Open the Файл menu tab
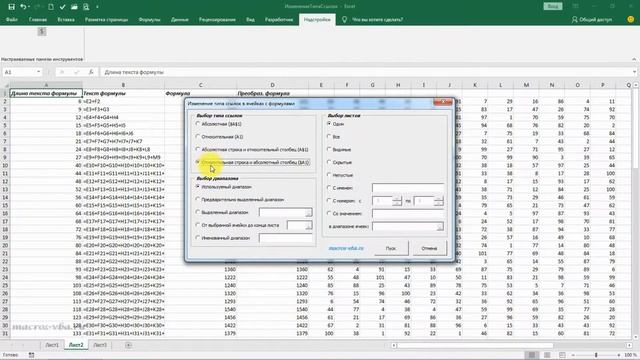 click(11, 19)
